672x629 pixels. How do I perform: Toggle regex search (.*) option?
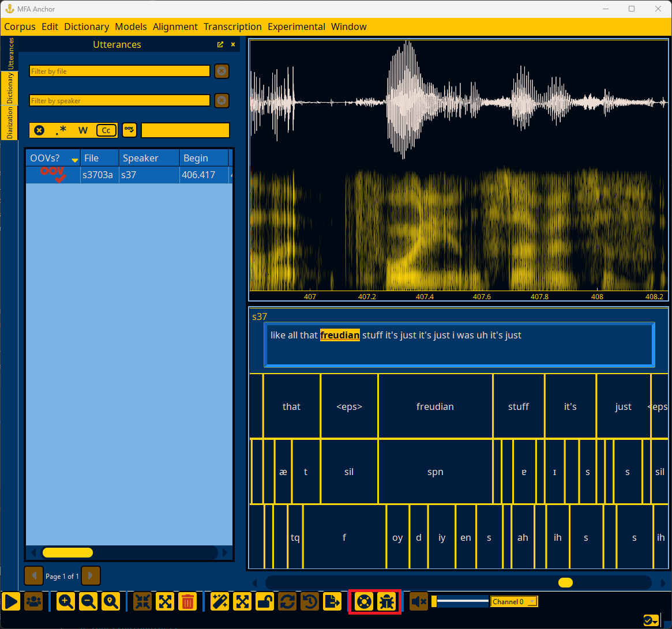(61, 130)
